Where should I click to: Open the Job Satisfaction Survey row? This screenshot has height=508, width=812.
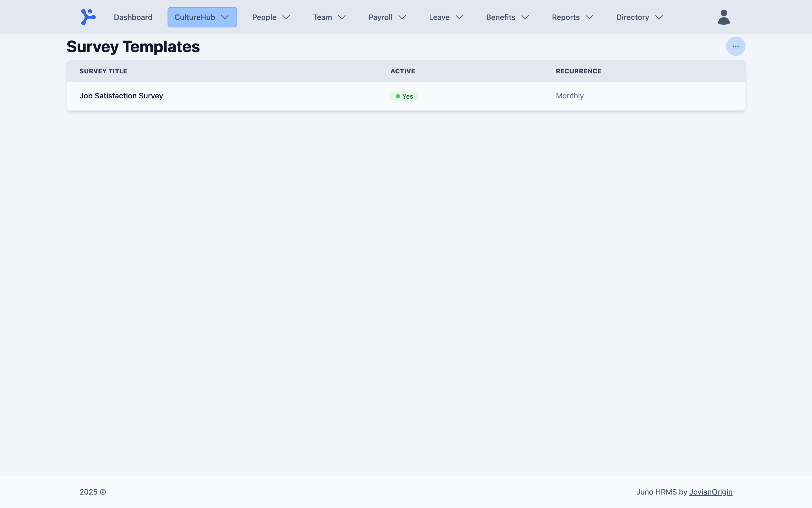coord(406,96)
